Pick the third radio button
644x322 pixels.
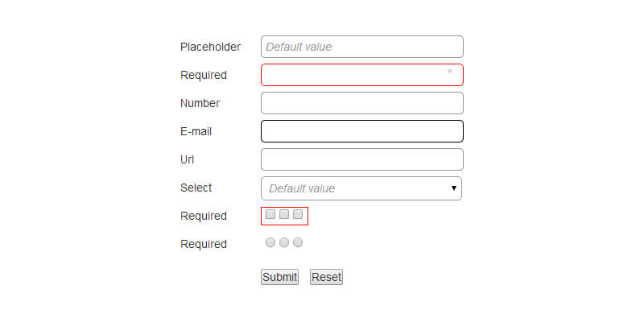tap(298, 242)
